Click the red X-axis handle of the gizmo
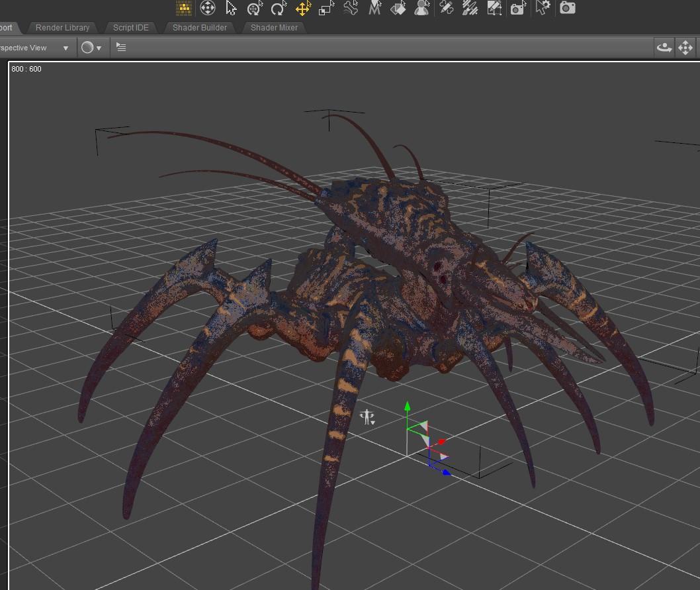 441,442
